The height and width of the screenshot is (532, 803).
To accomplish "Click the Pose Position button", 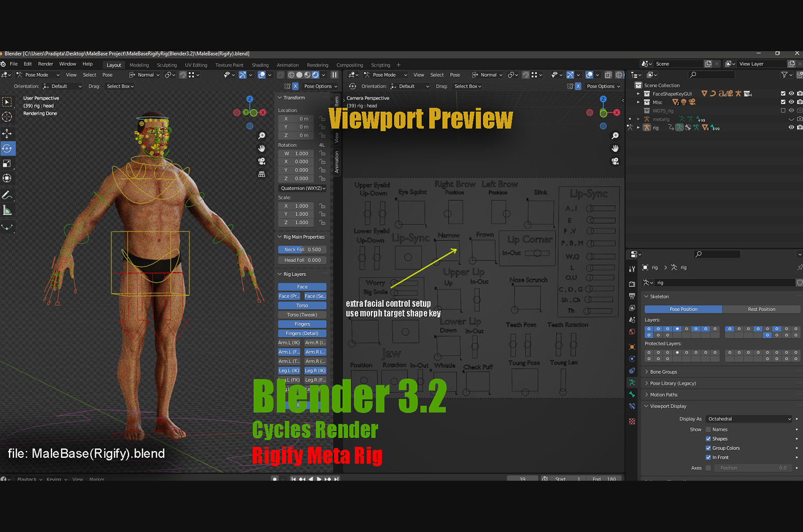I will pos(684,309).
